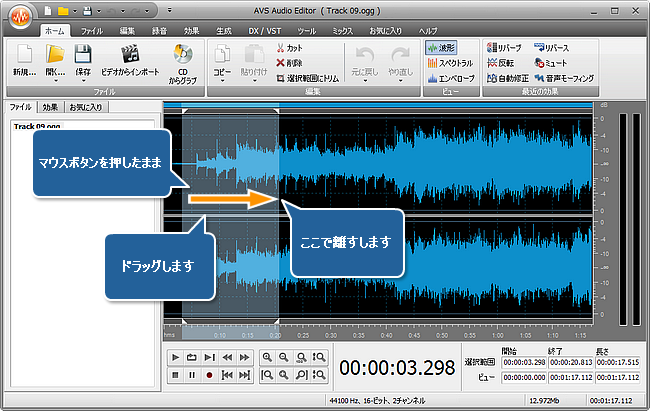Viewport: 650px width, 411px height.
Task: Click the Cut scissors icon
Action: click(x=280, y=47)
